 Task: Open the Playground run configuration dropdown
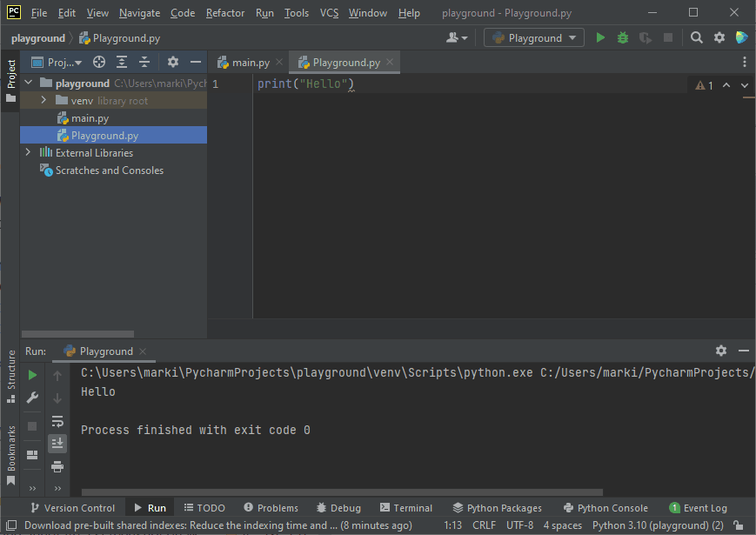(535, 37)
